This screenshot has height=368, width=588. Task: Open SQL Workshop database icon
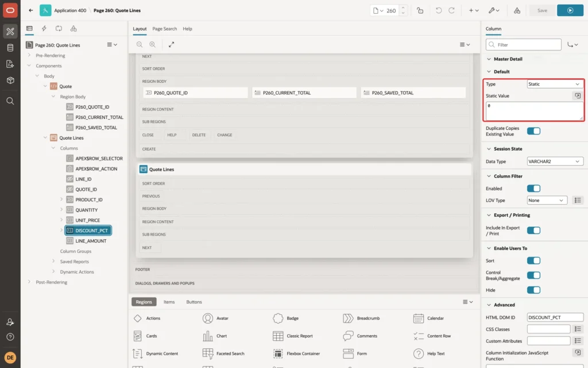(x=10, y=48)
